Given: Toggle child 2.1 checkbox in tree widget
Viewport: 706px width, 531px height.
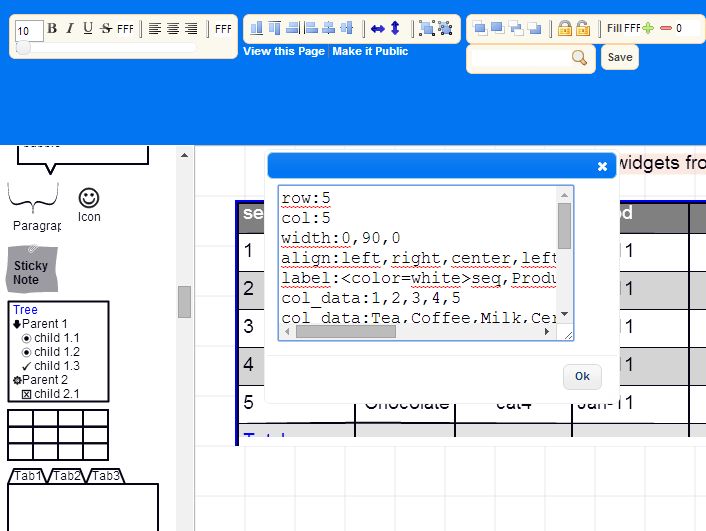Looking at the screenshot, I should pyautogui.click(x=27, y=394).
